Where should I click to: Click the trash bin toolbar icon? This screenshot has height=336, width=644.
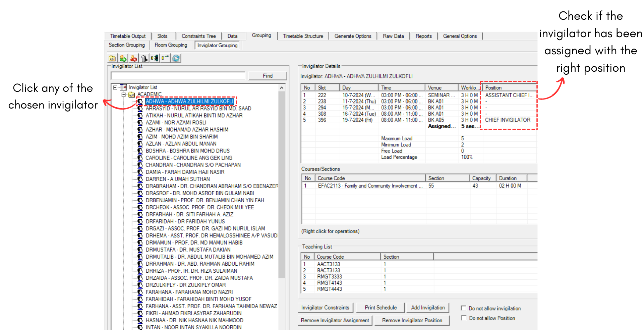[144, 58]
